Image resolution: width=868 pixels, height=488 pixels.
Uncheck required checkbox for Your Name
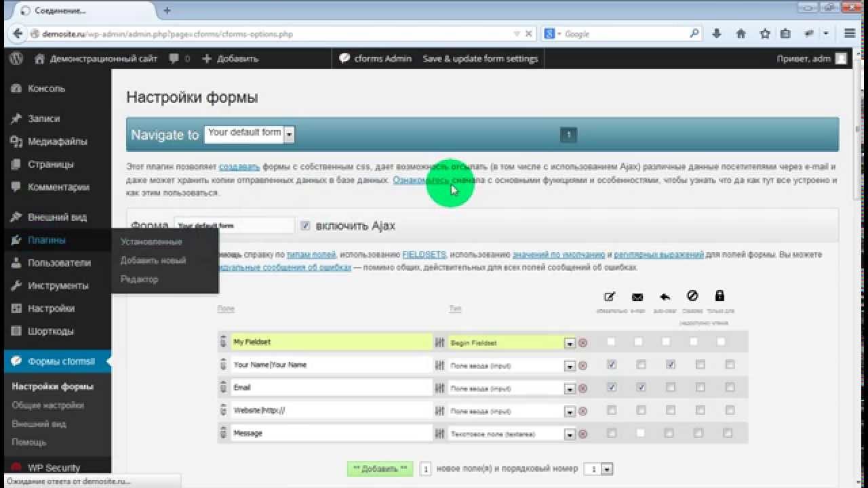pyautogui.click(x=612, y=365)
